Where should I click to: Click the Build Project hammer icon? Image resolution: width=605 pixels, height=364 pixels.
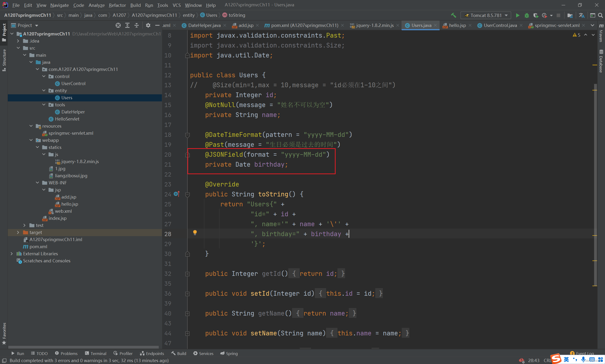[x=454, y=15]
